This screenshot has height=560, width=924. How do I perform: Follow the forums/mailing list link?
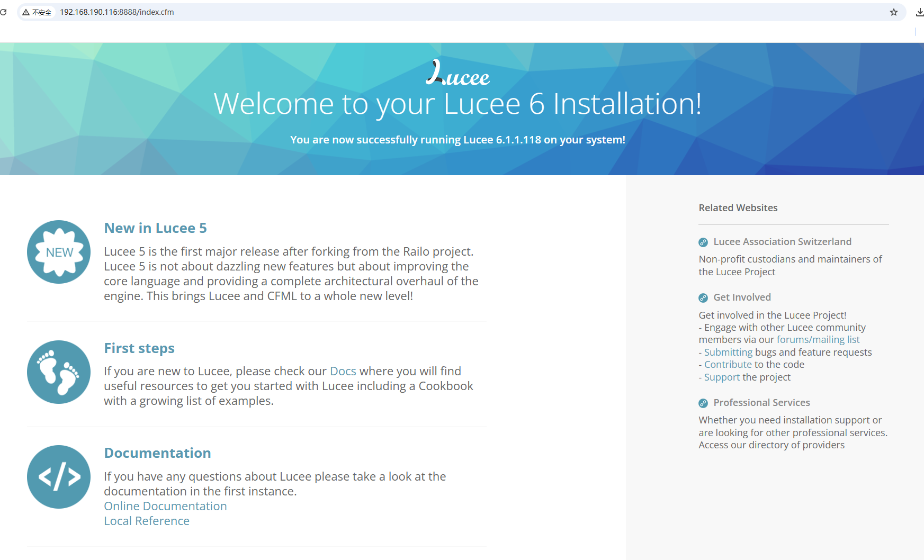tap(818, 339)
